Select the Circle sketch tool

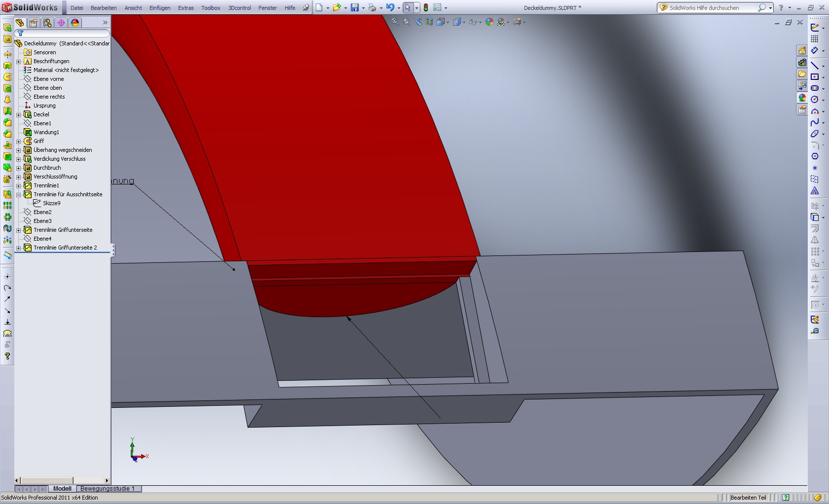[815, 99]
